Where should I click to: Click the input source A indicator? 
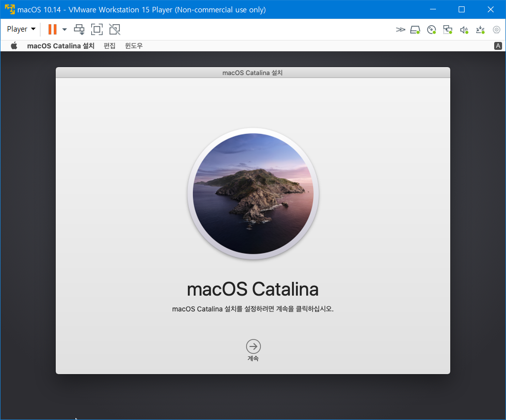(x=498, y=46)
